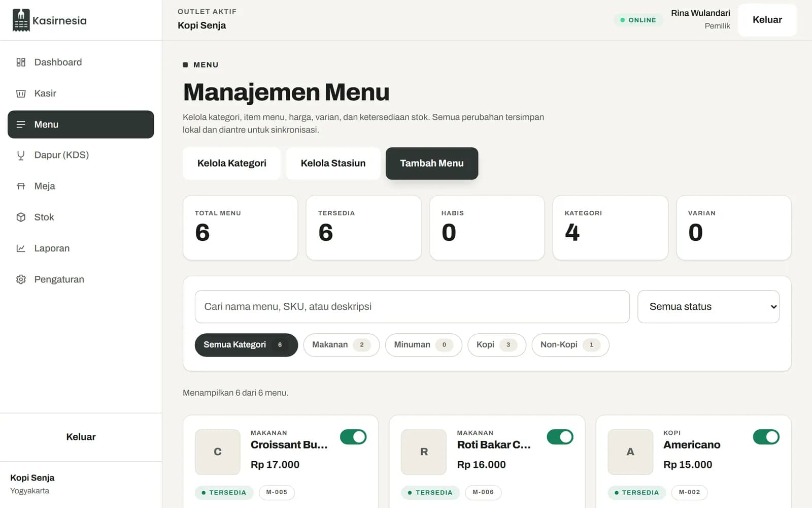Image resolution: width=812 pixels, height=508 pixels.
Task: Click Keluar button in top header
Action: coord(767,20)
